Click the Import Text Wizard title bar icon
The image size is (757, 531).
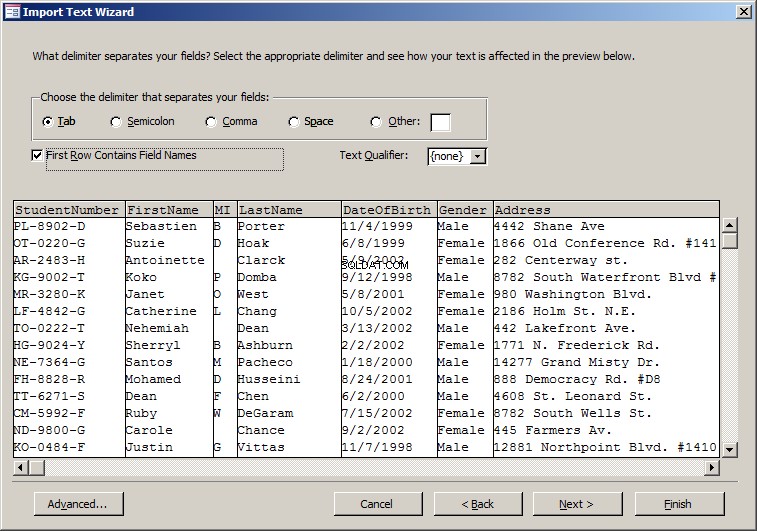click(13, 12)
